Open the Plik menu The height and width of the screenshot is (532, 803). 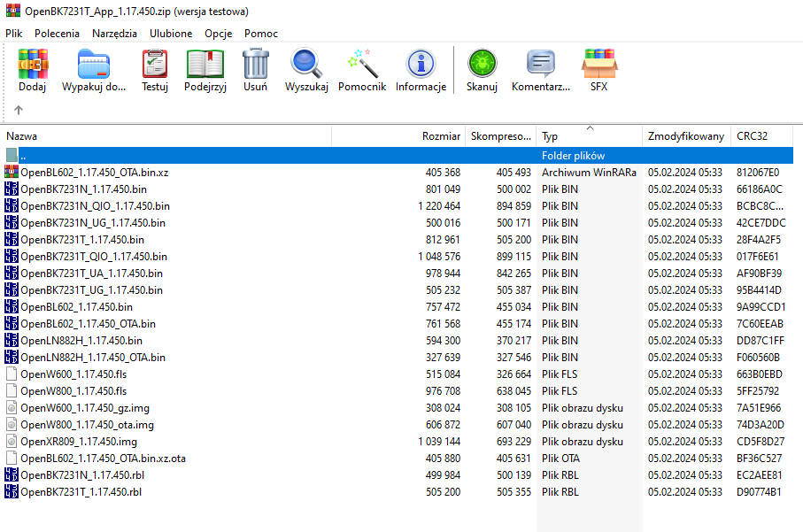(x=14, y=34)
